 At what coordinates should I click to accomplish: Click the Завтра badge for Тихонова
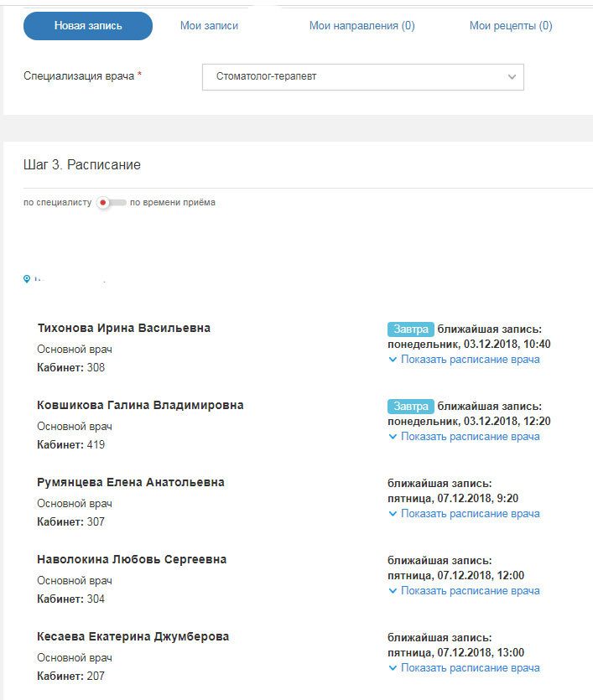pyautogui.click(x=411, y=329)
